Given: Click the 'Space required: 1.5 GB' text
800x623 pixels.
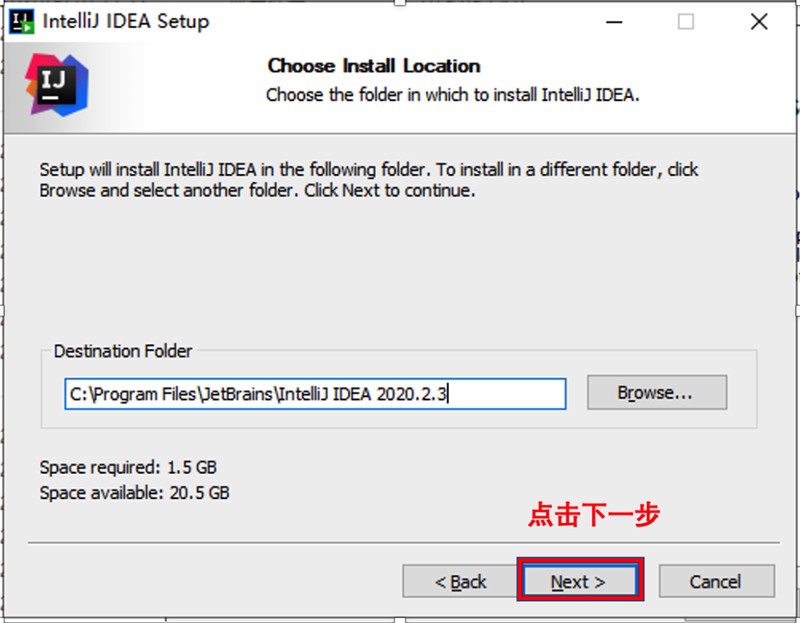Looking at the screenshot, I should tap(128, 467).
